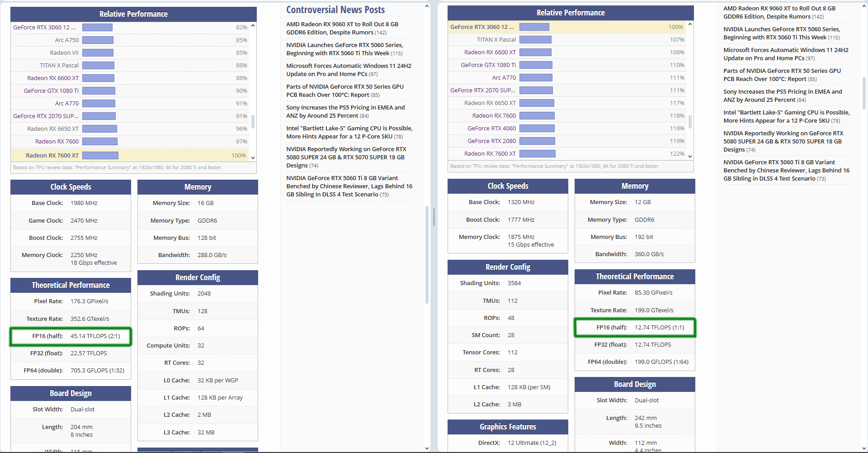Open RTX 5060 Series launch news in left window

pyautogui.click(x=344, y=49)
